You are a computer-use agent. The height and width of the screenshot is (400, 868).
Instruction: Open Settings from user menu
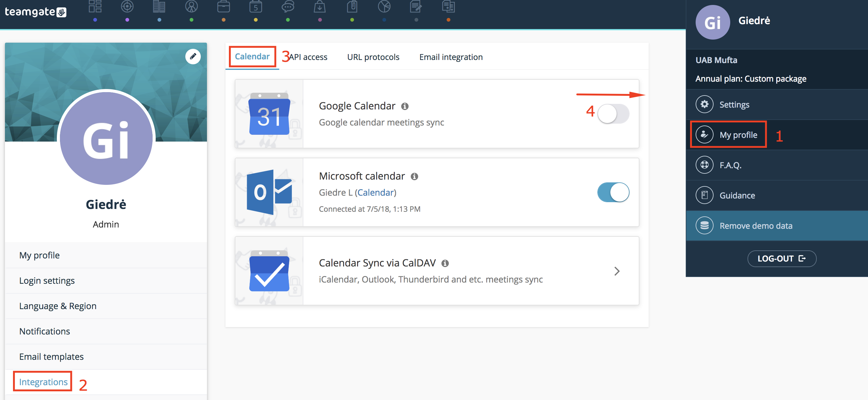click(x=777, y=104)
